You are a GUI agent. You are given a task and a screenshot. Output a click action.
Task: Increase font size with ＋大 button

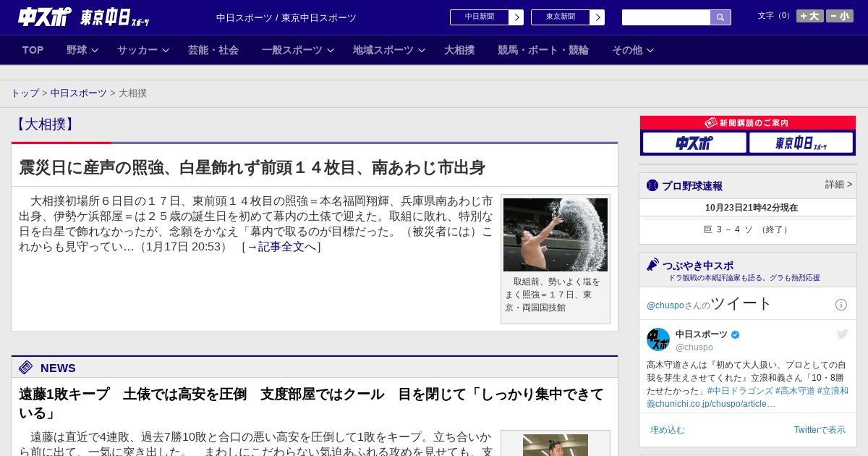[810, 16]
